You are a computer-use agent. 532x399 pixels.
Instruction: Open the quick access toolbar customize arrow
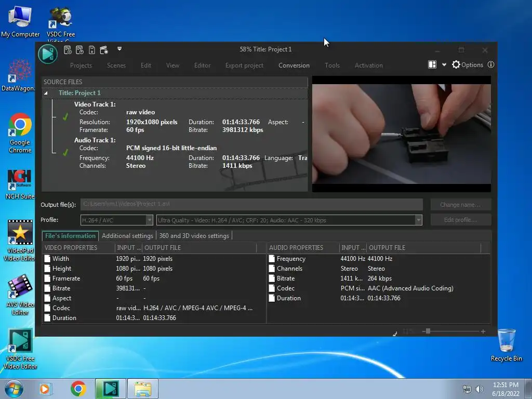coord(119,49)
